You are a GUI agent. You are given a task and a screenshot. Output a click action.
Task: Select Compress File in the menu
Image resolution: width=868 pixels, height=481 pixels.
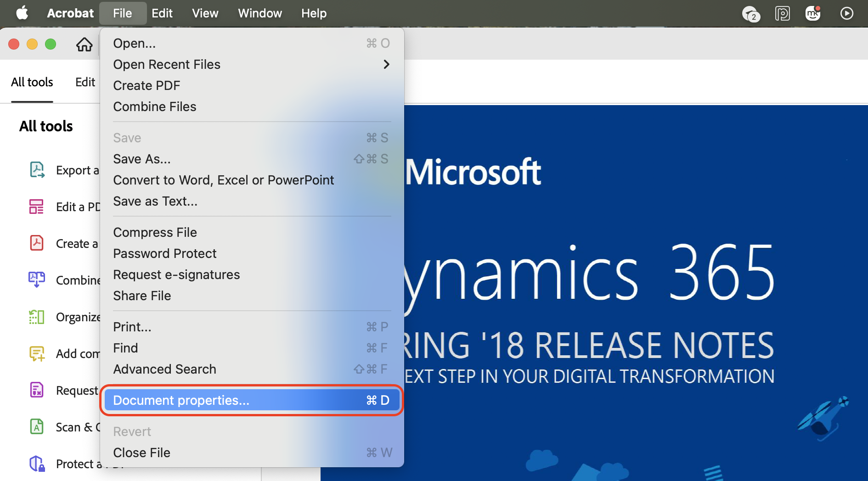tap(155, 232)
